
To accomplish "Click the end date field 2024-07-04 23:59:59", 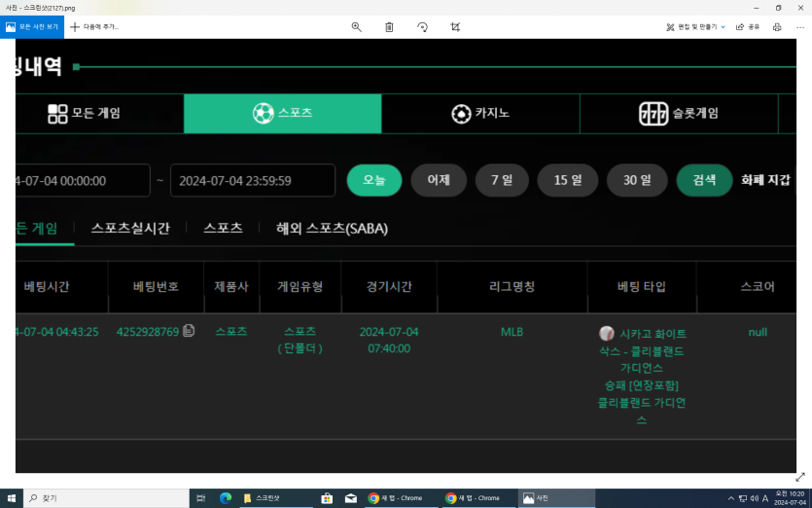I will coord(253,180).
